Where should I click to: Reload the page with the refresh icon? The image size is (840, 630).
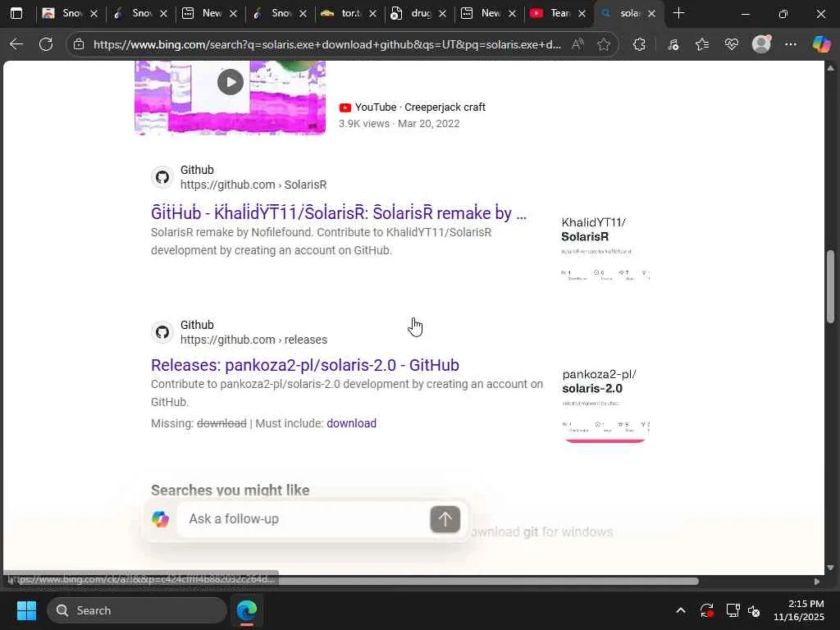tap(46, 44)
